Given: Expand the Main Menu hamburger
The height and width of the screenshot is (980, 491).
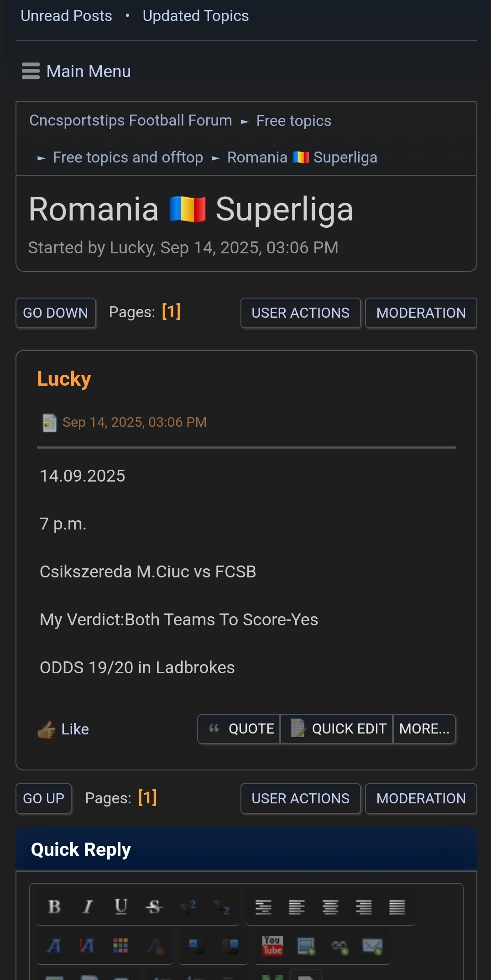Looking at the screenshot, I should 31,71.
